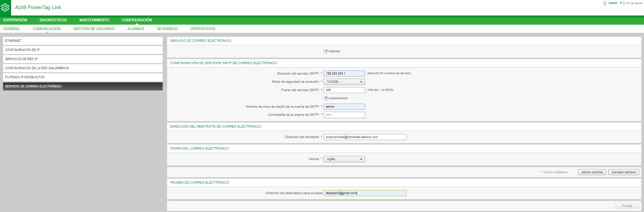This screenshot has height=212, width=644.
Task: Open Filtrado IP Modbus/TCP in sidebar
Action: pos(83,77)
